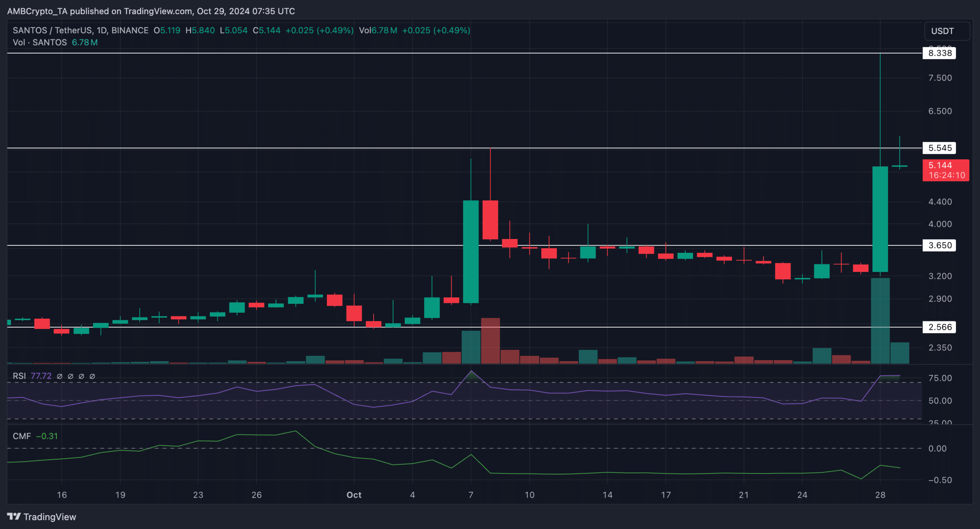This screenshot has height=529, width=980.
Task: Click the 3.650 horizontal line price tag
Action: (x=939, y=245)
